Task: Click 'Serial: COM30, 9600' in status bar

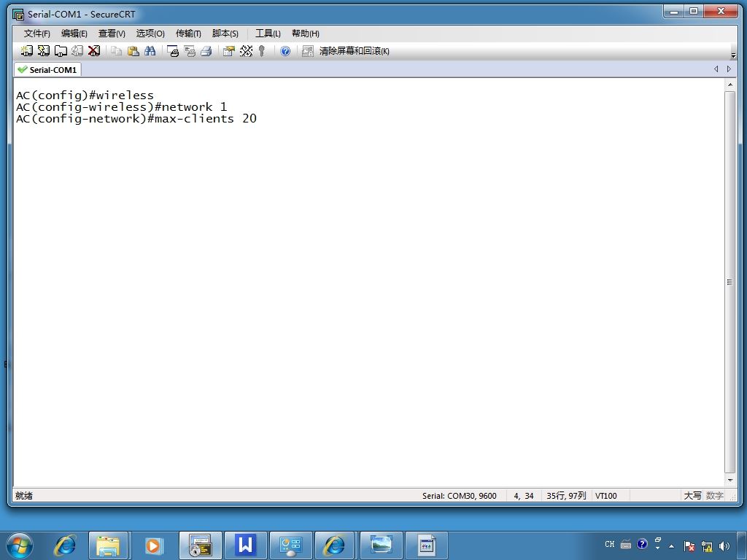Action: (x=460, y=496)
